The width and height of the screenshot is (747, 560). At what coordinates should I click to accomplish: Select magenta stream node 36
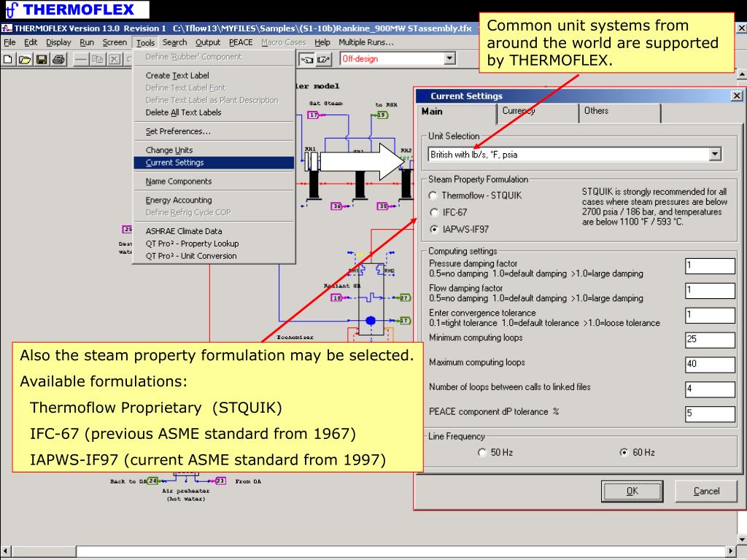(336, 206)
